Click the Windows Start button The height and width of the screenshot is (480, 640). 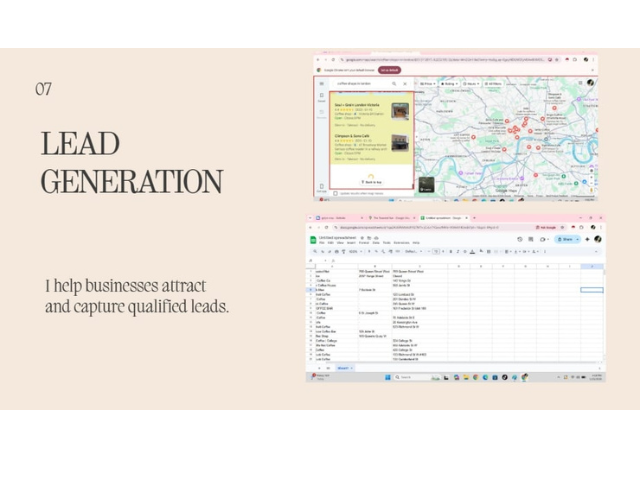[387, 377]
